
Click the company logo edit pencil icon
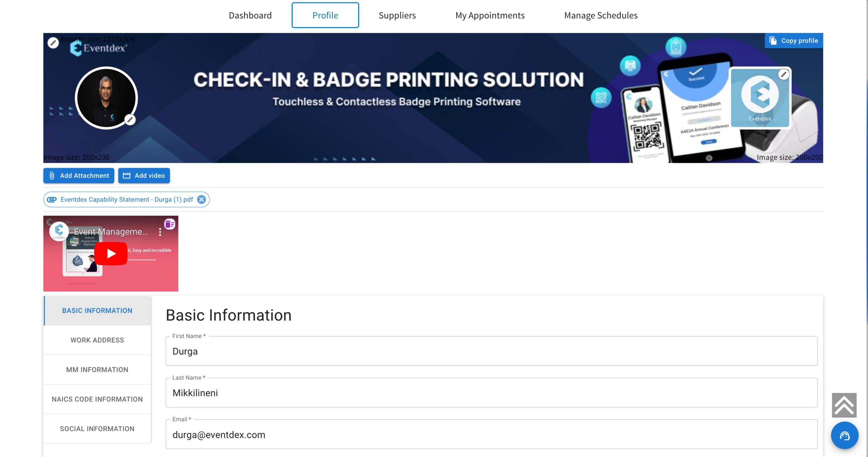(784, 75)
